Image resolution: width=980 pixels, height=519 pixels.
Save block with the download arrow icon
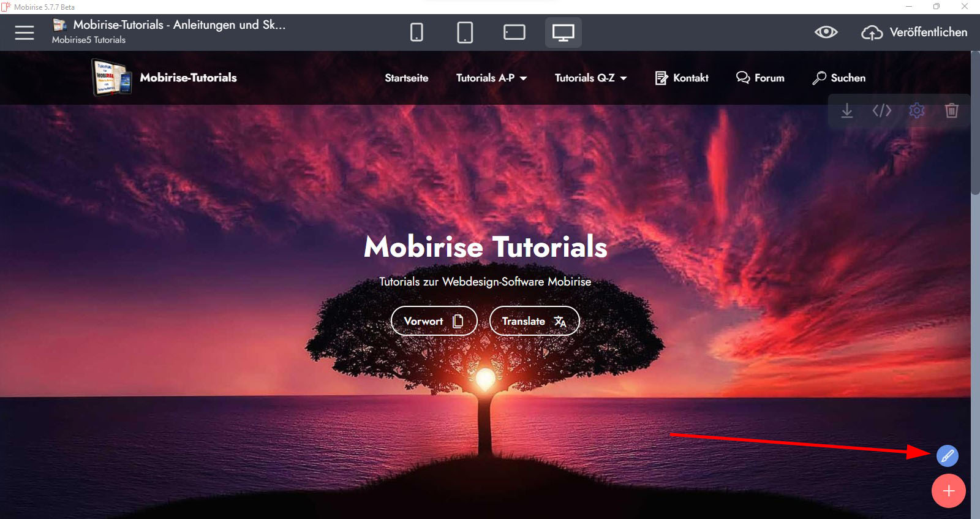847,111
